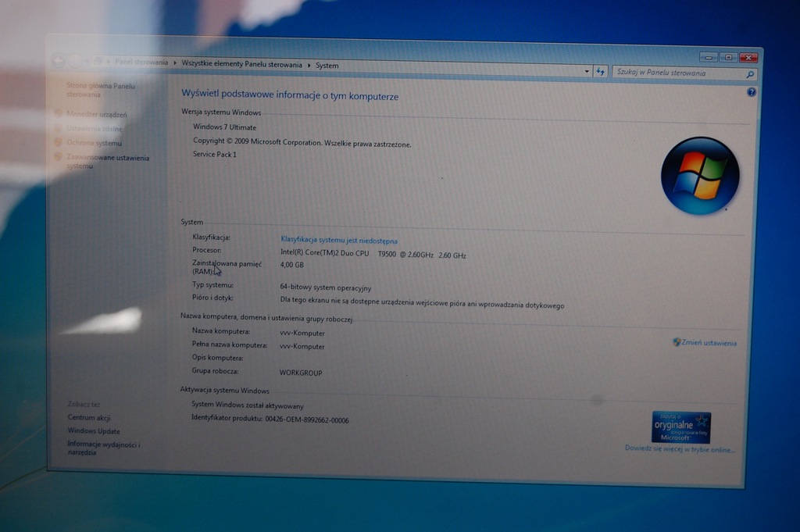Click "vvv-Komputer" beside "Nazwa komputera:"
This screenshot has height=532, width=800.
click(x=302, y=333)
